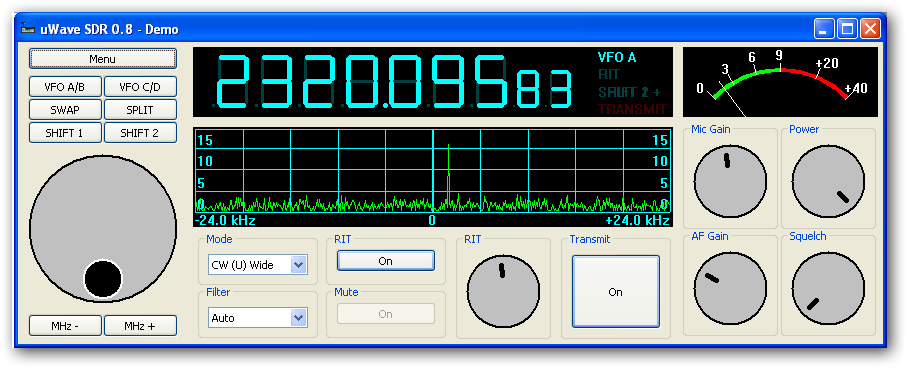This screenshot has height=368, width=907.
Task: Click the Power knob
Action: click(828, 181)
